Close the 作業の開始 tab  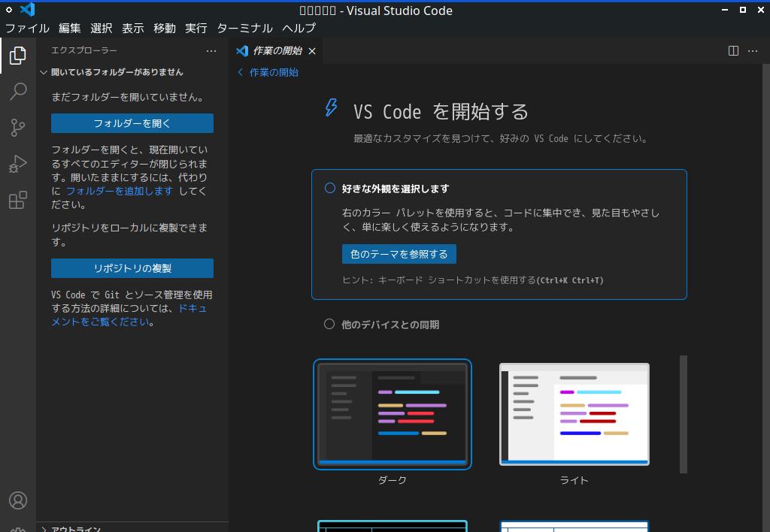point(312,51)
